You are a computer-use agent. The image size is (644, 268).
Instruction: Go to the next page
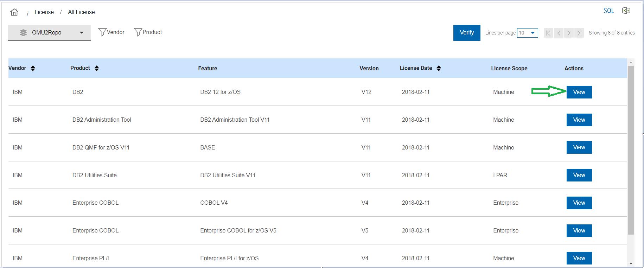[569, 33]
